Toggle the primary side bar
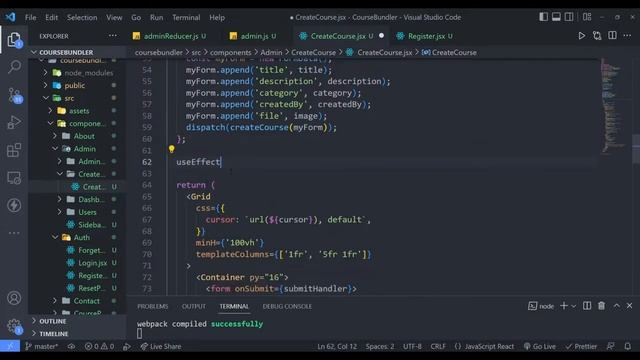The image size is (640, 360). pyautogui.click(x=543, y=17)
